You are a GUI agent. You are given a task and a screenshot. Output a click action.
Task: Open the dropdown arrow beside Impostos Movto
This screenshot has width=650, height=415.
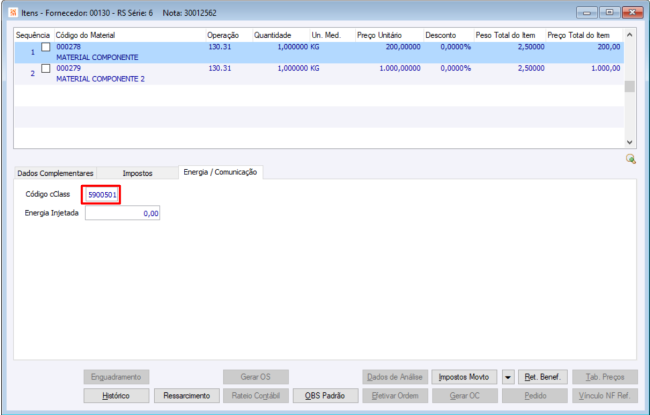[x=508, y=377]
